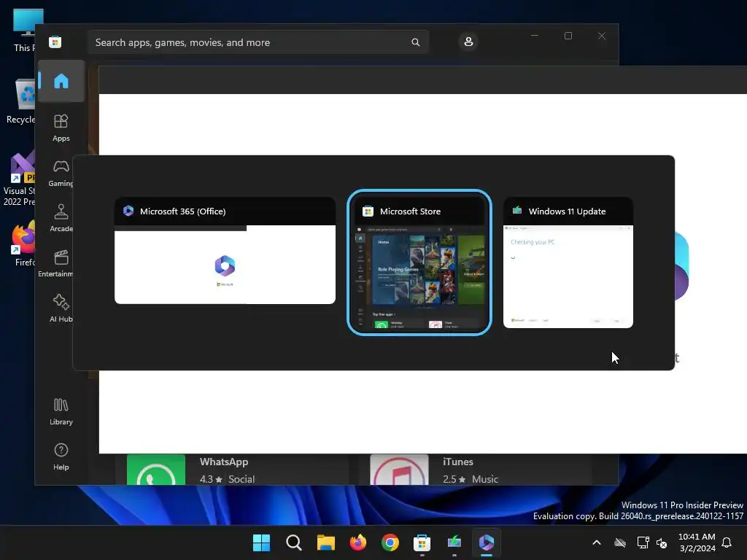
Task: Switch to the Microsoft Store window thumbnail
Action: pyautogui.click(x=419, y=262)
